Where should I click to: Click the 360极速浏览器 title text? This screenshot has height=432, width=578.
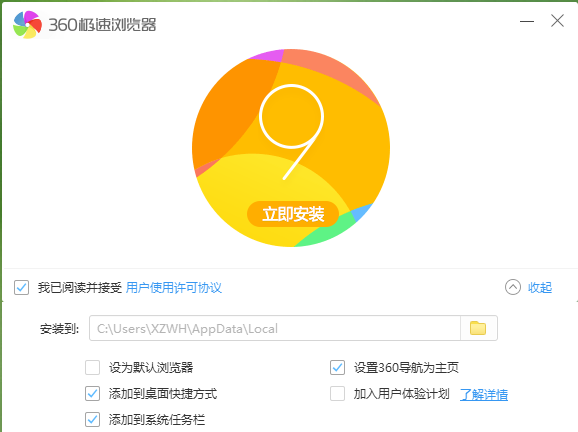[102, 25]
